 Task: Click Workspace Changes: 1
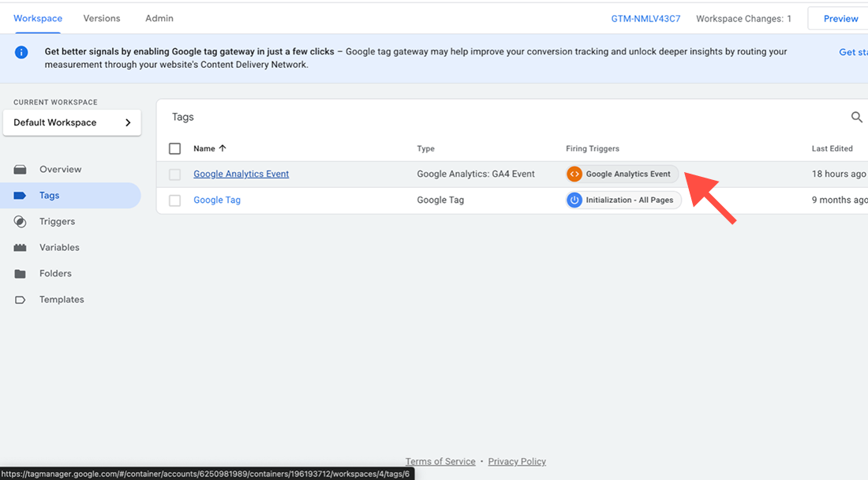coord(743,18)
